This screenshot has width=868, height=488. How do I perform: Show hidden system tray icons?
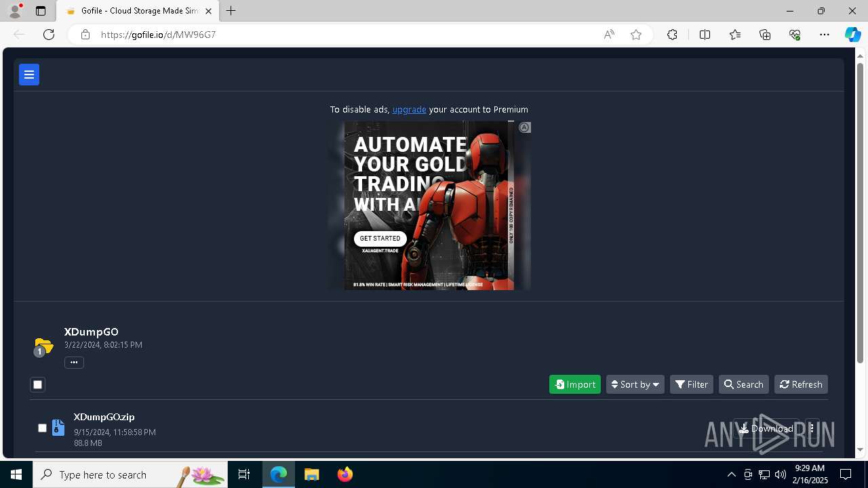point(731,474)
